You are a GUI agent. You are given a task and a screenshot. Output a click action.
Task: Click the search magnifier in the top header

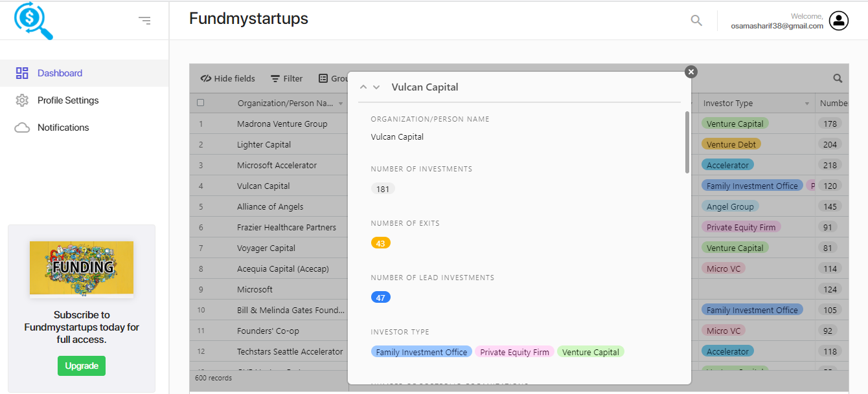pyautogui.click(x=696, y=20)
